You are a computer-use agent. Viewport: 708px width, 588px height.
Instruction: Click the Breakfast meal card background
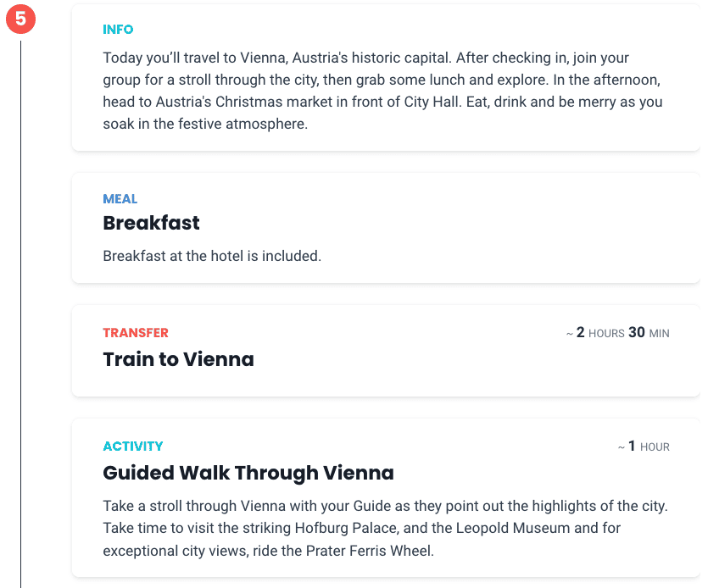386,229
